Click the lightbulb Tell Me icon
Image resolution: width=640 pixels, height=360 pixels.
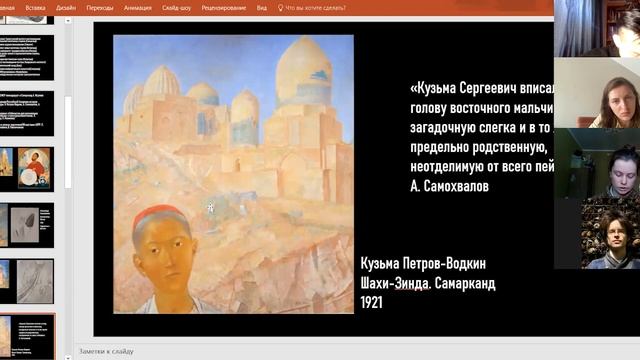tap(280, 8)
